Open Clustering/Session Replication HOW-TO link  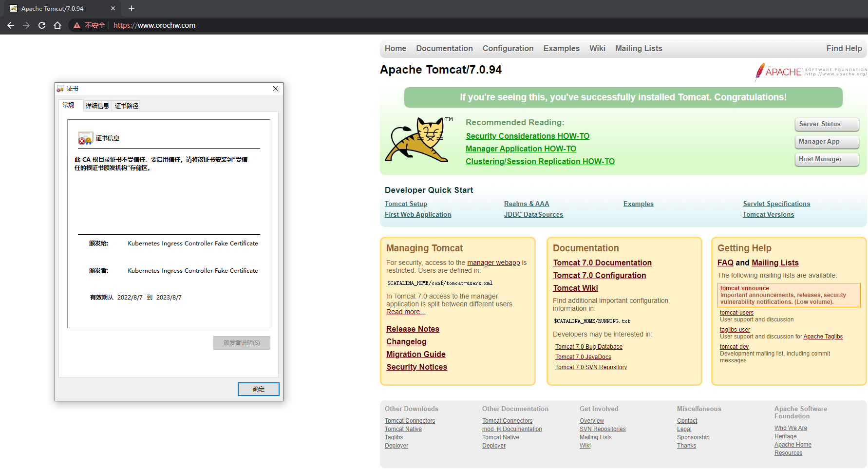(540, 161)
